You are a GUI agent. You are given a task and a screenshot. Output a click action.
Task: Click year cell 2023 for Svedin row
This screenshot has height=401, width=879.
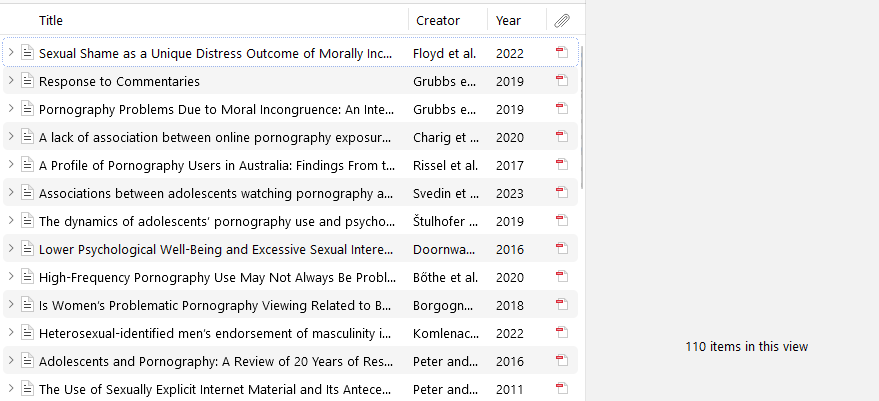[510, 193]
